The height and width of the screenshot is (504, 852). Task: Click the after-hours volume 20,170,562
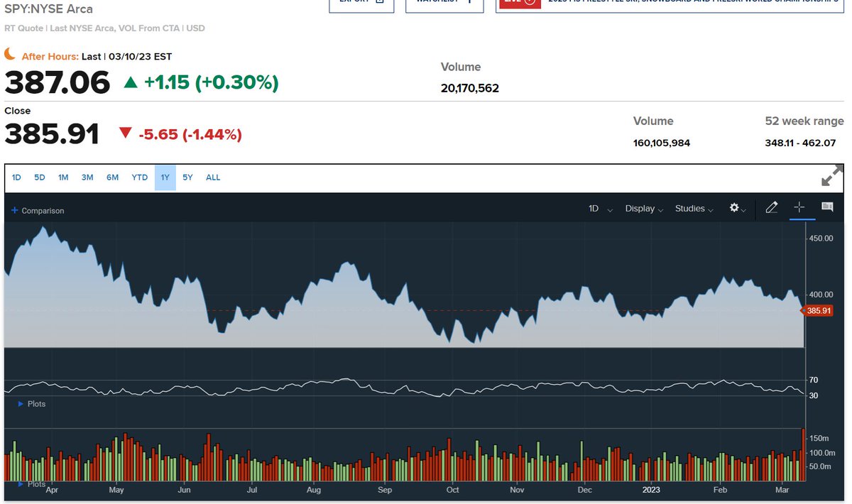470,89
